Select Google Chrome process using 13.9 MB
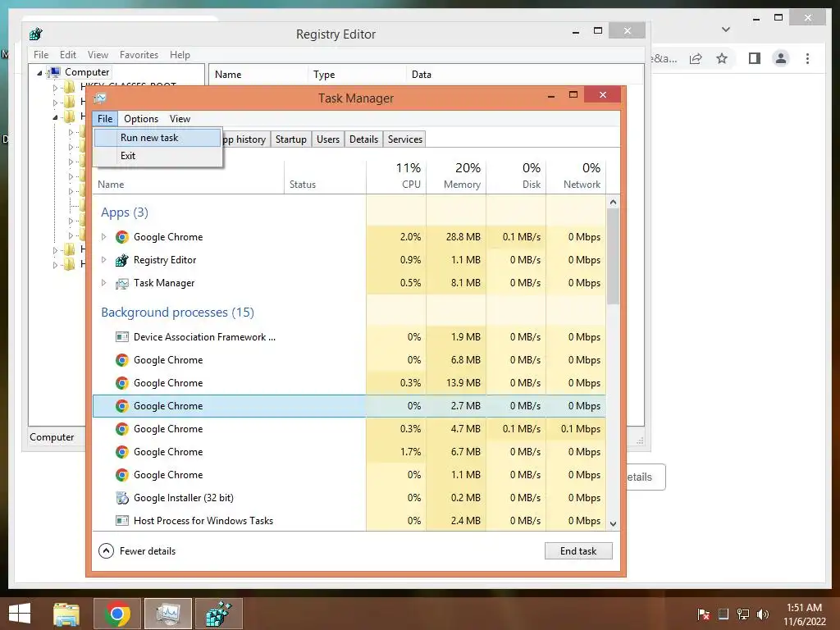 (x=349, y=383)
